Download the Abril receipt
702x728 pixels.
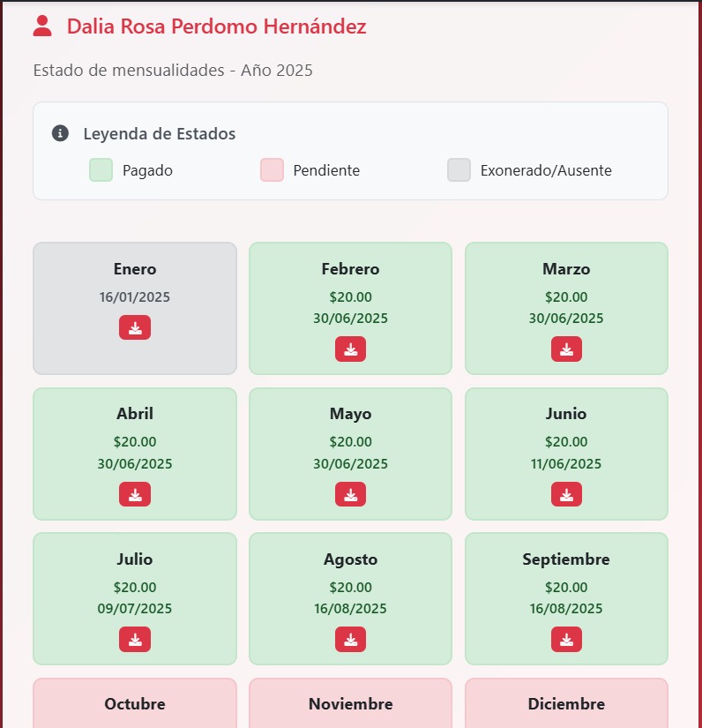[135, 494]
